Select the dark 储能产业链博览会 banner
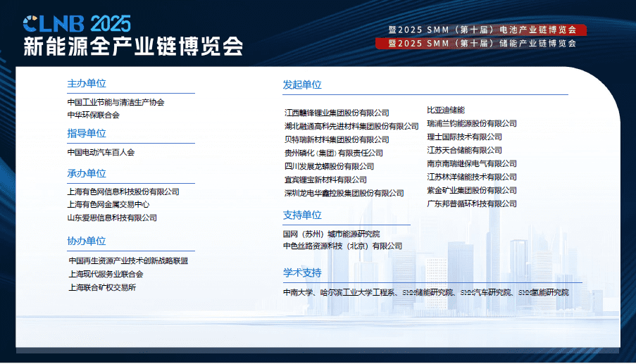The width and height of the screenshot is (636, 364). tap(487, 43)
